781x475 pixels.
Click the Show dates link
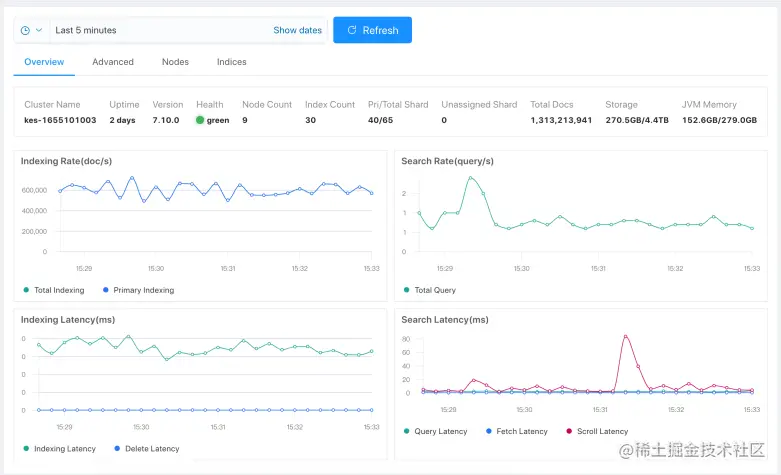pyautogui.click(x=297, y=30)
